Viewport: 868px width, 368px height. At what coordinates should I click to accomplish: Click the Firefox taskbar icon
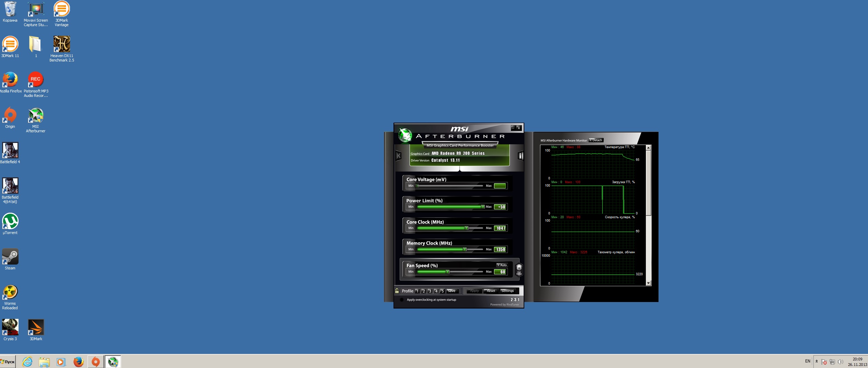coord(78,361)
